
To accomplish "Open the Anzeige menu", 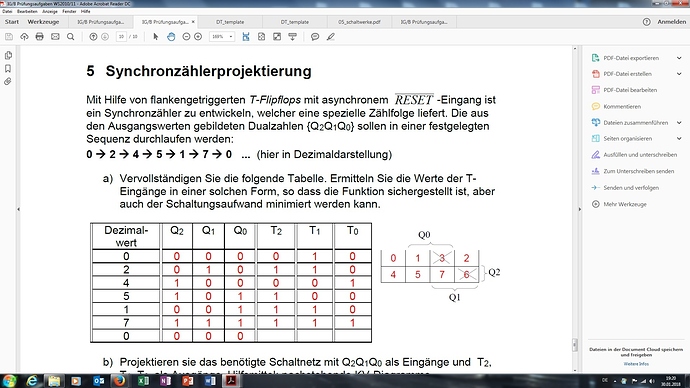I will pos(50,11).
